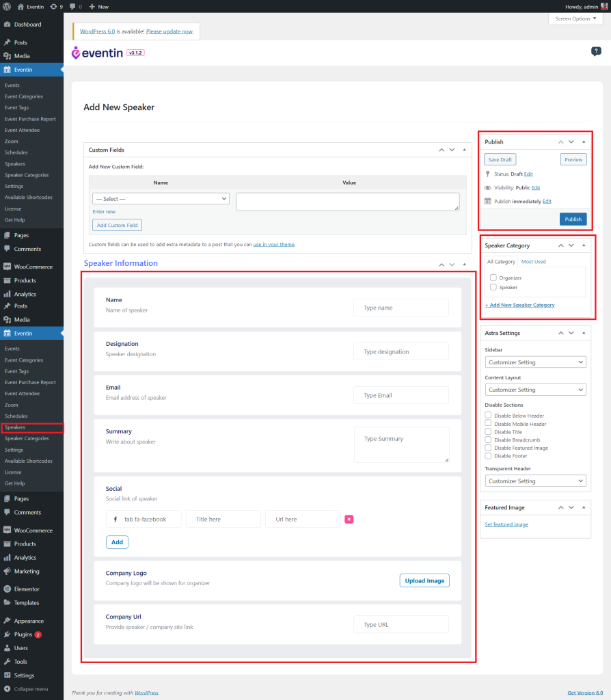Remove the social row with pink X
This screenshot has width=611, height=700.
(x=349, y=520)
